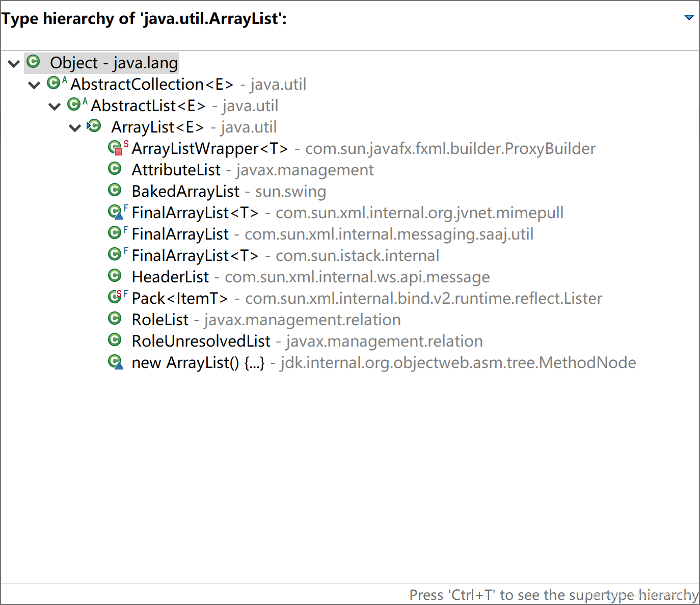This screenshot has height=605, width=700.
Task: Click the static class icon for ArrayListWrapper<T>
Action: (115, 148)
